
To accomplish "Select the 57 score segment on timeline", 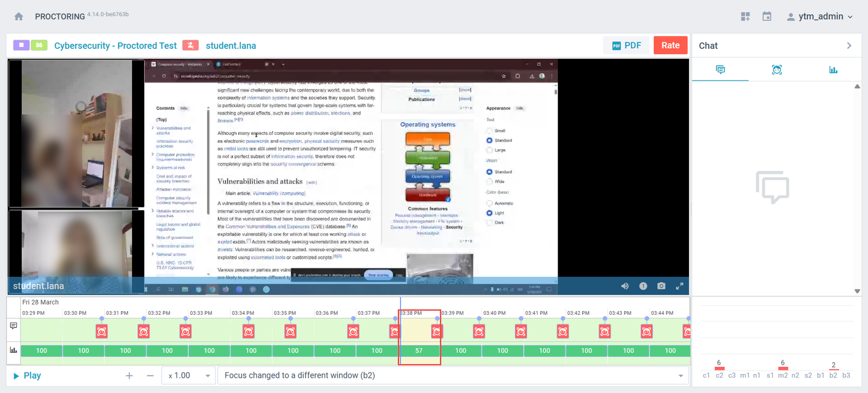I will point(419,351).
